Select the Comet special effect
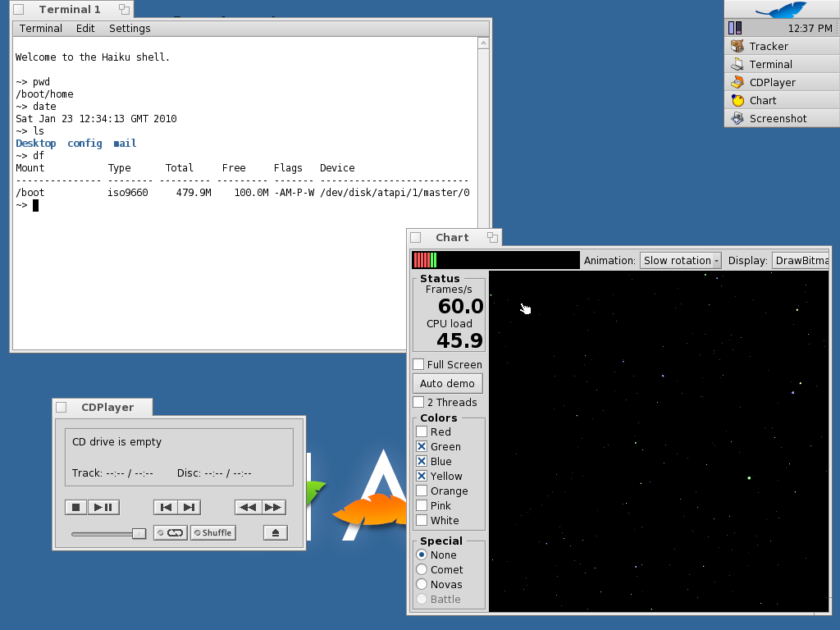The width and height of the screenshot is (840, 630). 422,569
